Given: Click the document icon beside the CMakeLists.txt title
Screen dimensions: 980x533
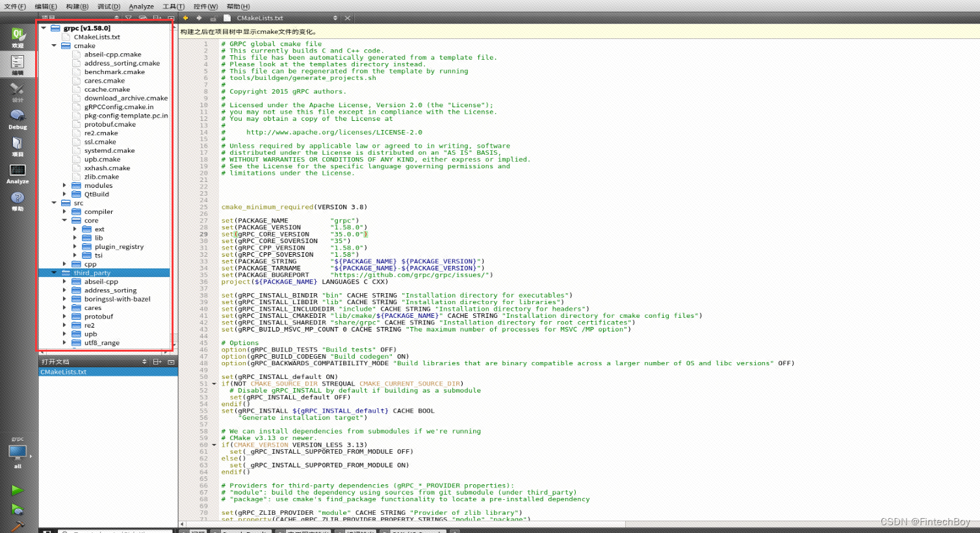Looking at the screenshot, I should (x=227, y=18).
